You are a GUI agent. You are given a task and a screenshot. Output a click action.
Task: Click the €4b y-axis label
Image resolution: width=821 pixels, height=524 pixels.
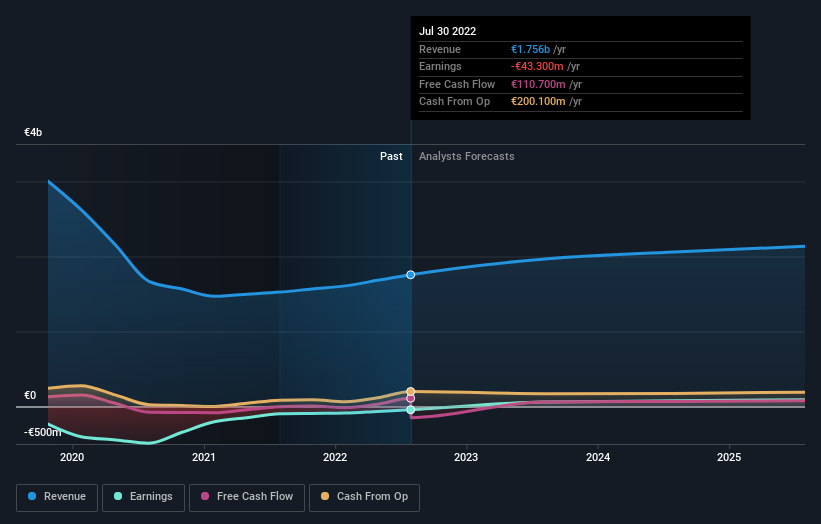[x=33, y=132]
